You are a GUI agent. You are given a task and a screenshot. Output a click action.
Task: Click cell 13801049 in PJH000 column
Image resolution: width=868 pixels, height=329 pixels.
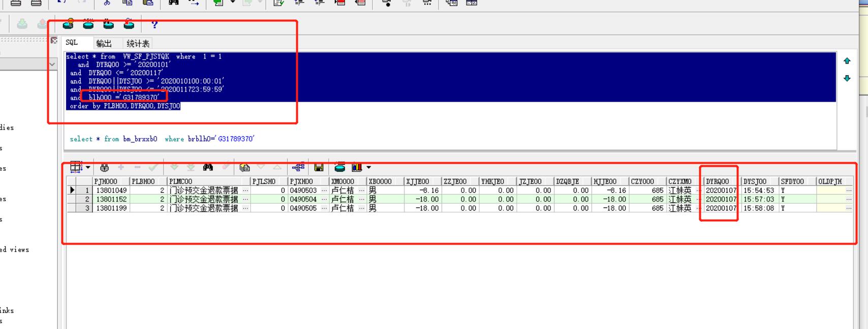111,190
